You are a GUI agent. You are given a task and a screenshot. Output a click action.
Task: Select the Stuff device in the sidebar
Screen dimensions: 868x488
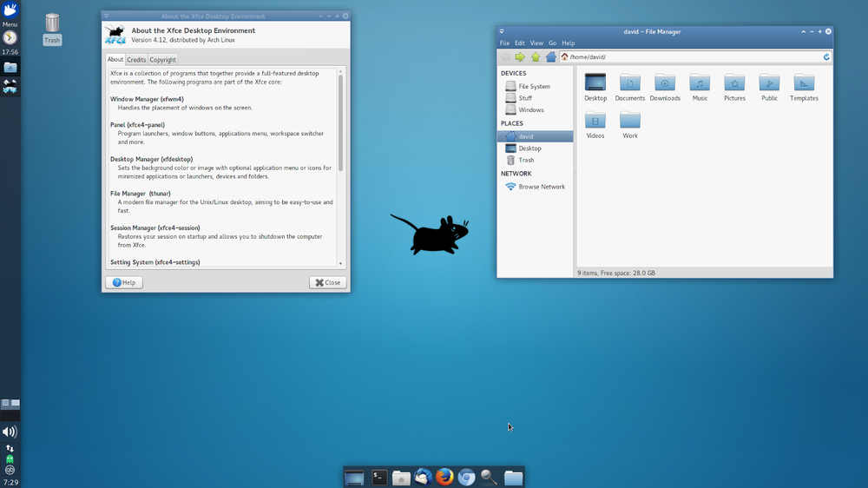tap(535, 98)
